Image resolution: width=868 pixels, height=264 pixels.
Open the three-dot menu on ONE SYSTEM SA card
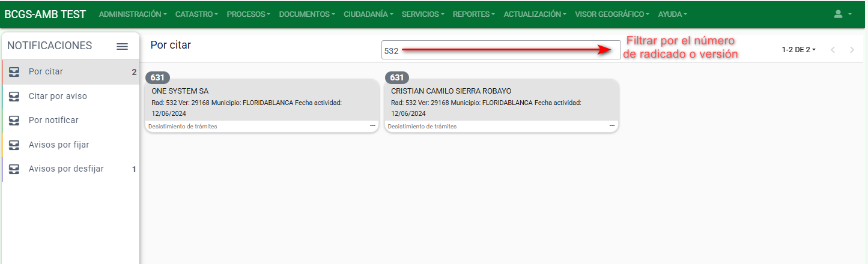point(372,125)
